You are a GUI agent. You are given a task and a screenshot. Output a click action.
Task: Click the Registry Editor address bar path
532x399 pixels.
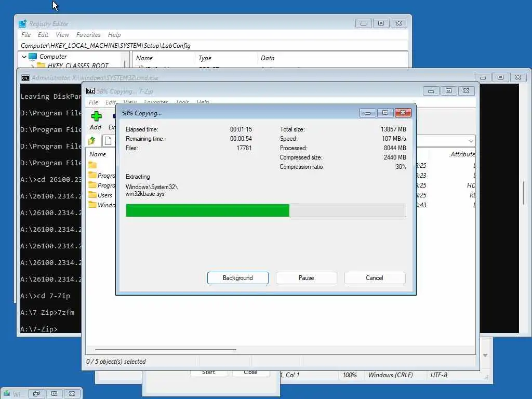click(105, 46)
